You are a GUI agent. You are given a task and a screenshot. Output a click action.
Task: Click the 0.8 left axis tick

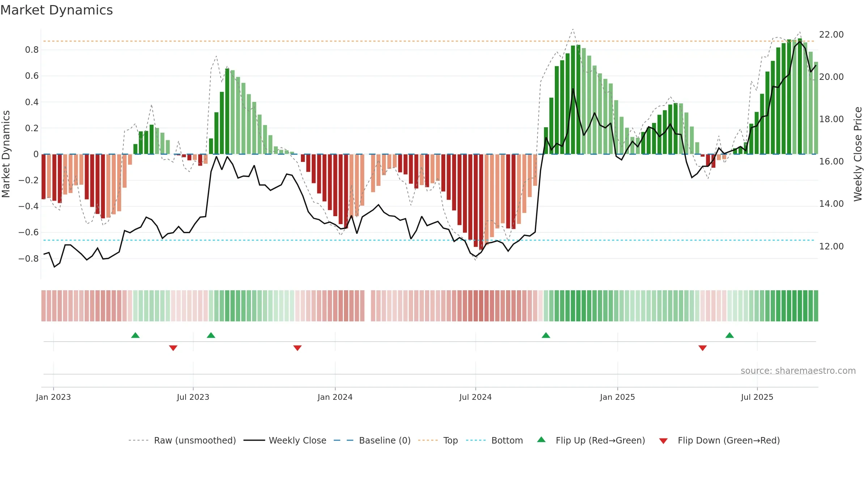(32, 50)
